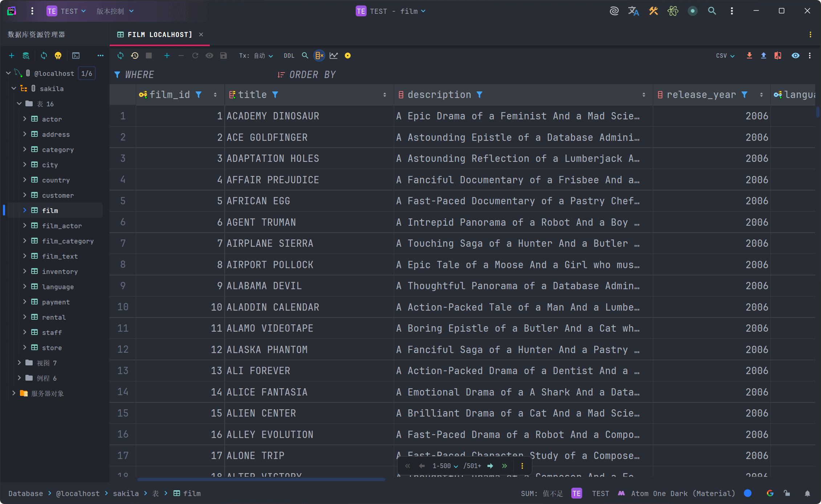Toggle the filter on the film_id column
The height and width of the screenshot is (504, 821).
199,95
